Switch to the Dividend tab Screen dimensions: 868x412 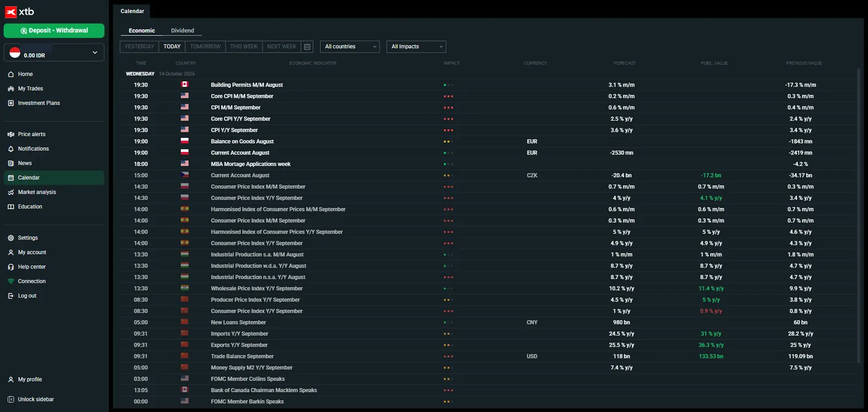tap(182, 30)
